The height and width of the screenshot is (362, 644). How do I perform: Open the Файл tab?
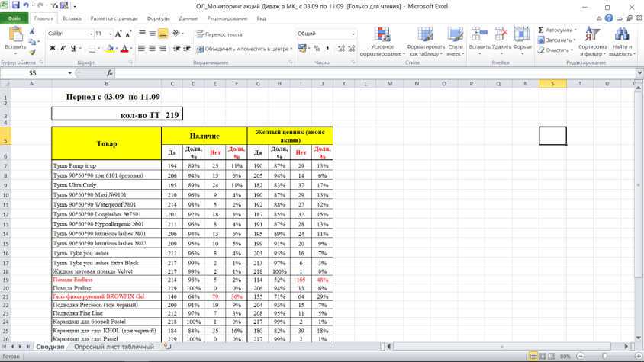(14, 18)
